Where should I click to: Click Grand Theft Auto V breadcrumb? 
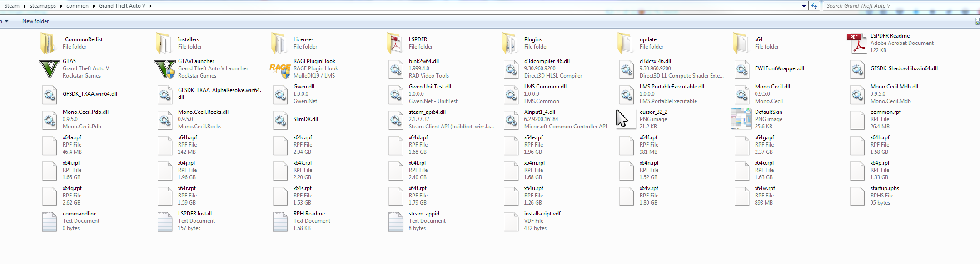coord(122,6)
